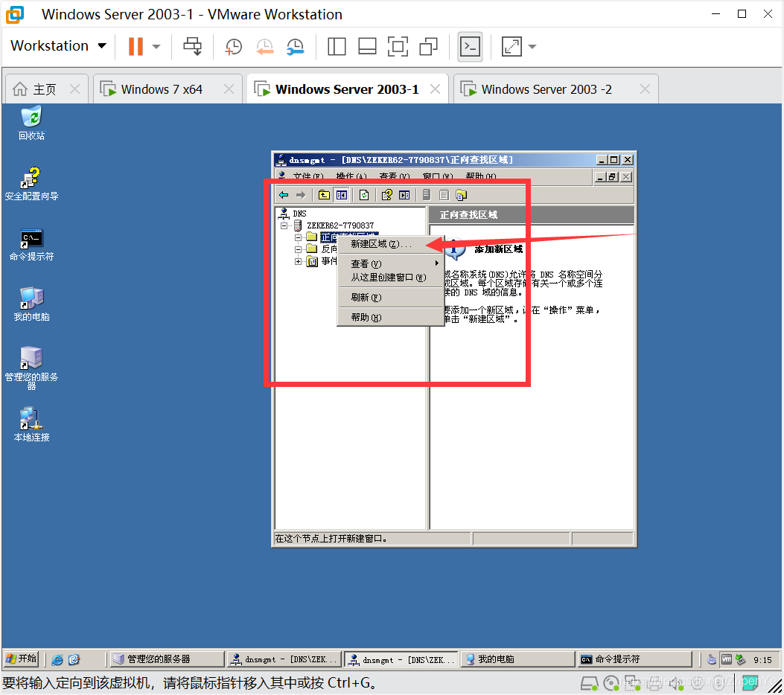
Task: Click the stretch guest display icon
Action: [511, 46]
